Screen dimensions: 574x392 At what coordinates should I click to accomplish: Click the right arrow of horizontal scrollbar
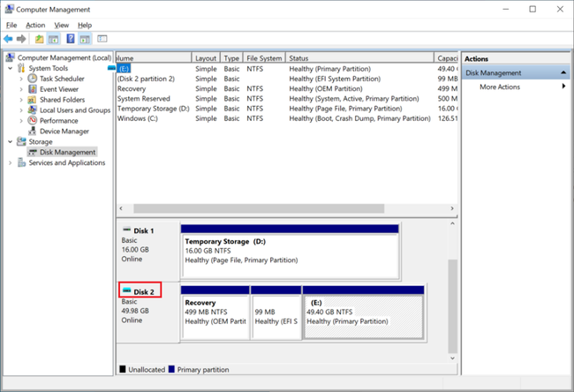pos(452,208)
